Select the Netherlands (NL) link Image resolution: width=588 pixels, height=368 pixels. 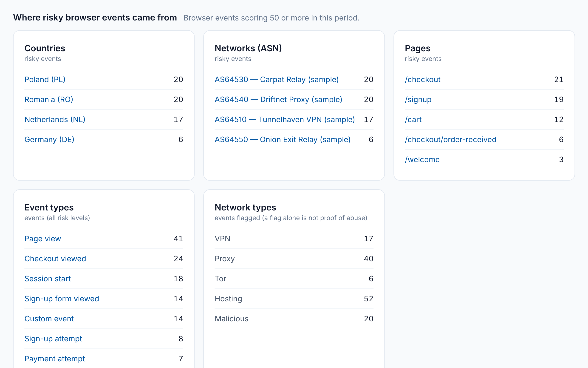pyautogui.click(x=55, y=119)
